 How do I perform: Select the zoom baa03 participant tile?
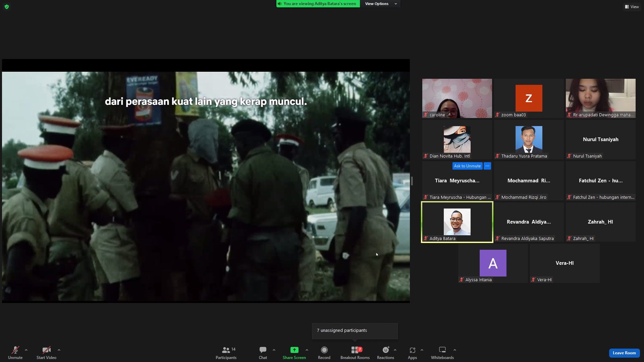point(529,98)
